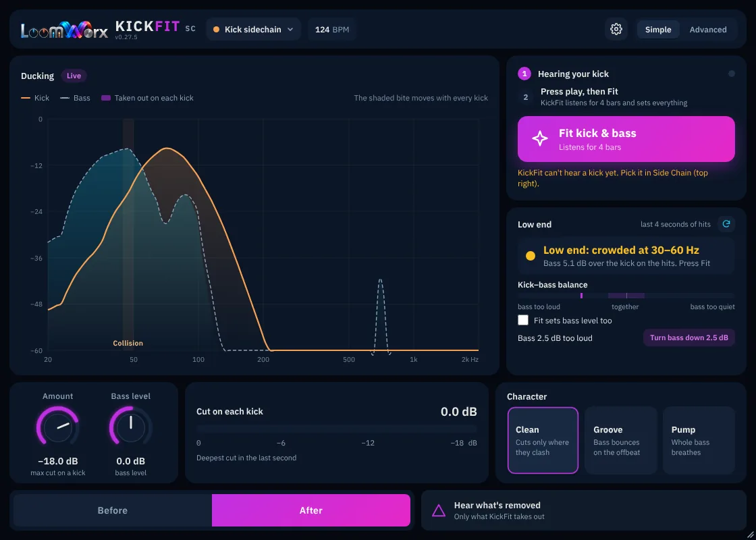
Task: Click the Bass legend label
Action: 82,98
